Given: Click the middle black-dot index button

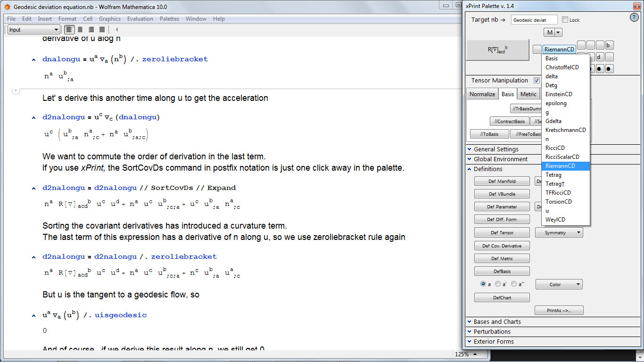Looking at the screenshot, I should point(600,69).
